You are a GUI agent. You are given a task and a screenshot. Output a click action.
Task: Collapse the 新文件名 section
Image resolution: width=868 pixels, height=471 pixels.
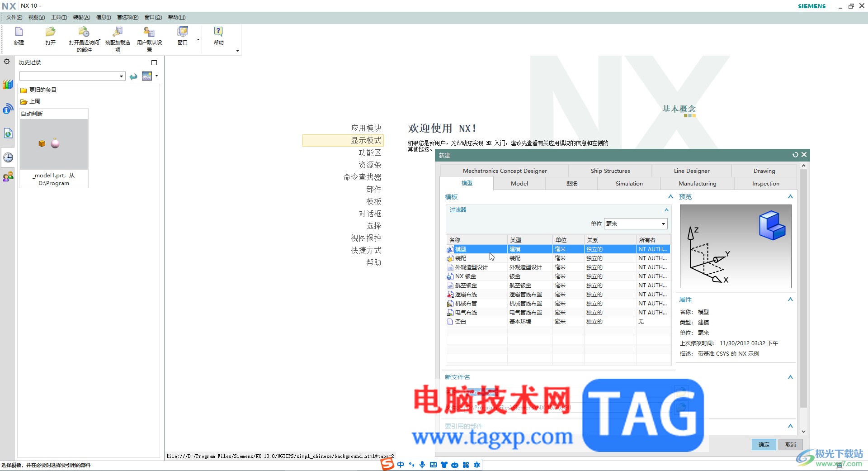pyautogui.click(x=790, y=377)
